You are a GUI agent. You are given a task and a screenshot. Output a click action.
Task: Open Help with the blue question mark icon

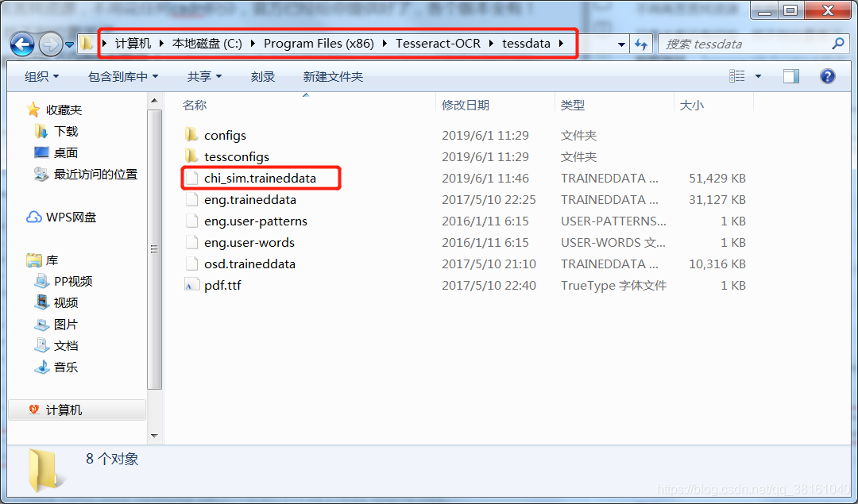tap(827, 76)
